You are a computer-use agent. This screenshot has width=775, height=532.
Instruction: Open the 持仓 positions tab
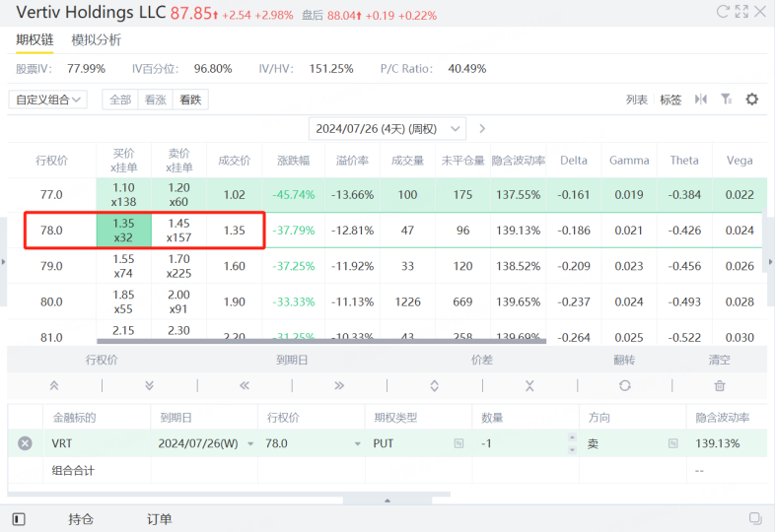click(81, 519)
